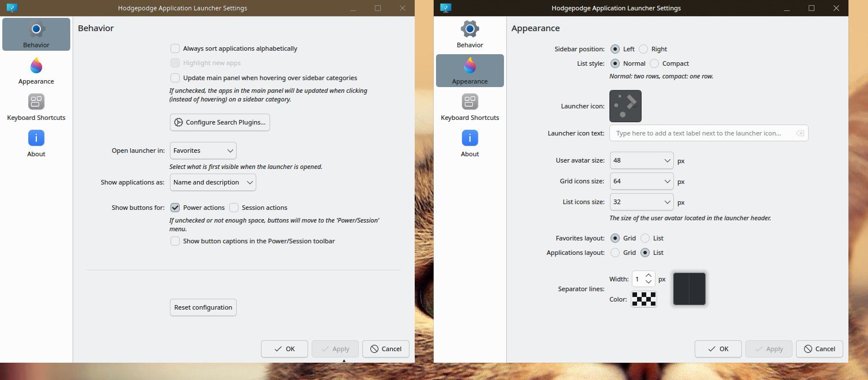Open About page in the right window sidebar

click(x=470, y=144)
